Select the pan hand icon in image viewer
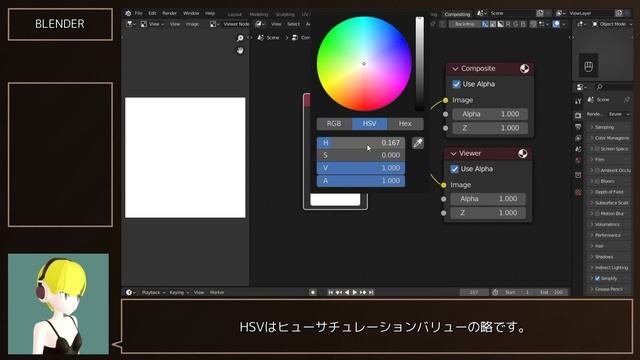Viewport: 640px width, 360px height. tap(240, 51)
